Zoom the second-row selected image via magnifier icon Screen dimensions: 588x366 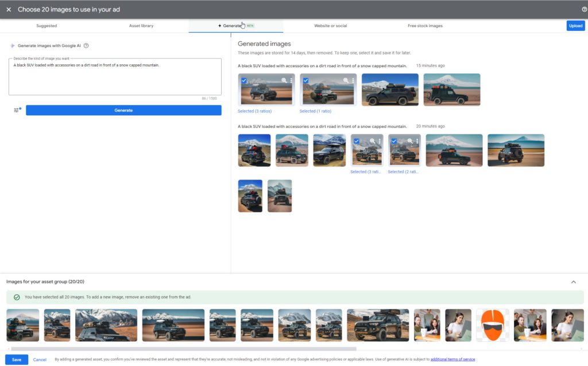pyautogui.click(x=373, y=141)
